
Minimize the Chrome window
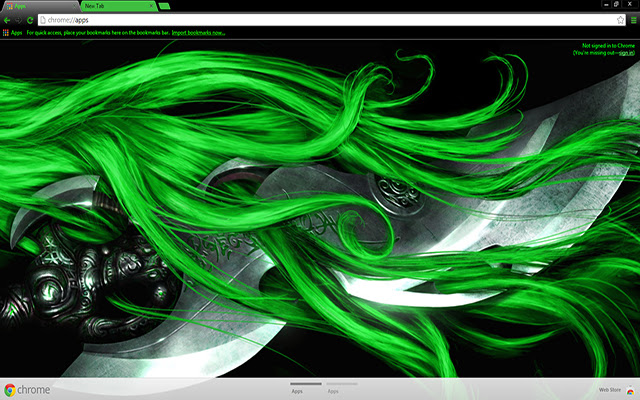tap(606, 4)
